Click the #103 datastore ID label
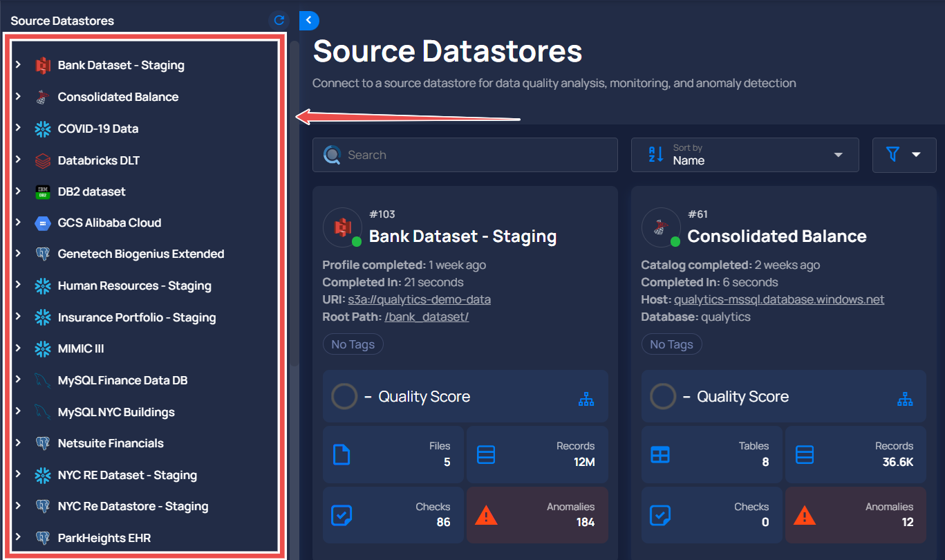The width and height of the screenshot is (945, 560). coord(382,214)
